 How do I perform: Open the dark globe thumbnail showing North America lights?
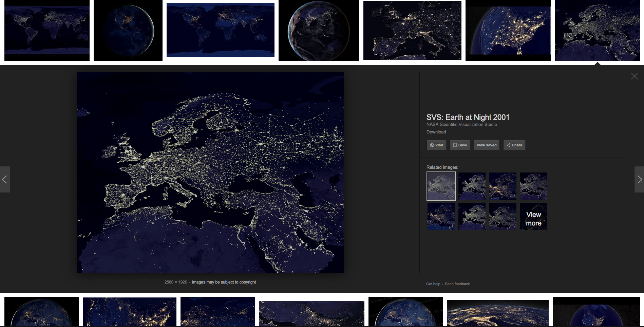coord(128,31)
